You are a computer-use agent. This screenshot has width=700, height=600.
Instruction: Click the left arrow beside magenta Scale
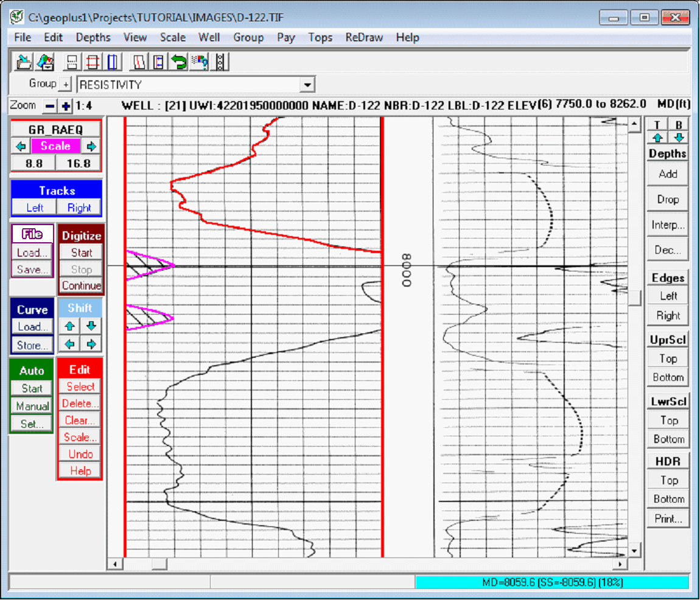click(21, 146)
